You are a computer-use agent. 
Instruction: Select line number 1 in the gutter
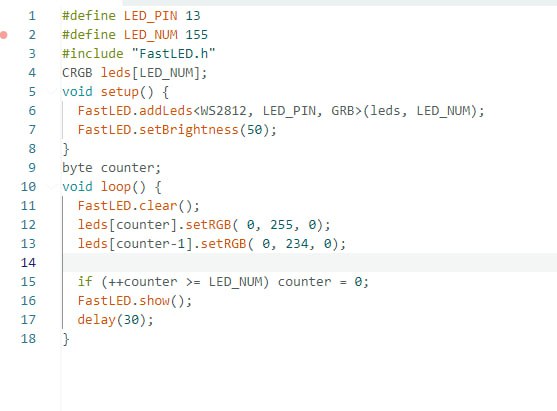click(32, 16)
